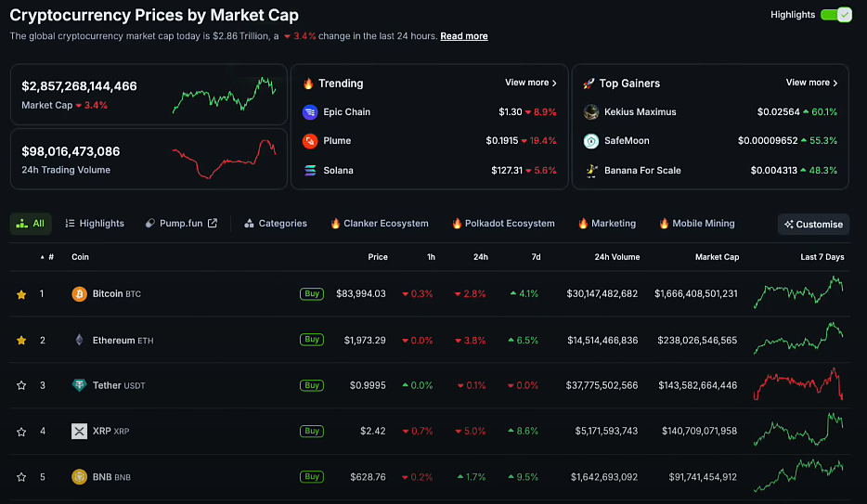Click the Ethereum coin logo icon
The image size is (867, 504).
click(x=80, y=340)
